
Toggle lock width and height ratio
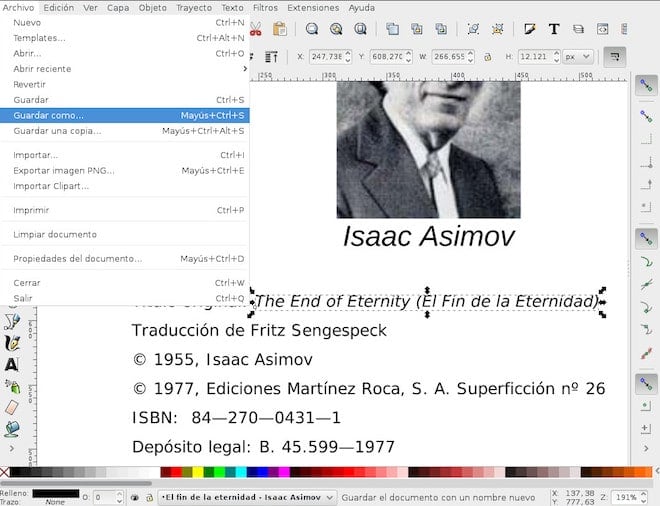coord(487,57)
